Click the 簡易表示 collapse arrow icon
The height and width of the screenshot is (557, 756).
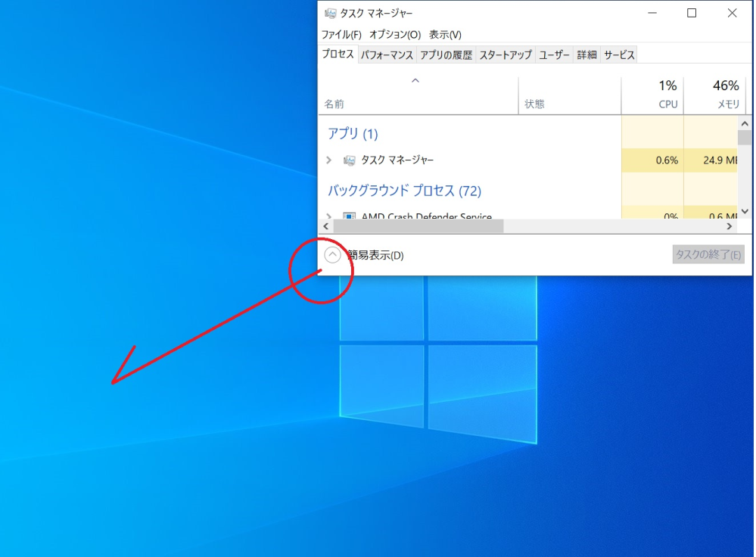pos(332,254)
